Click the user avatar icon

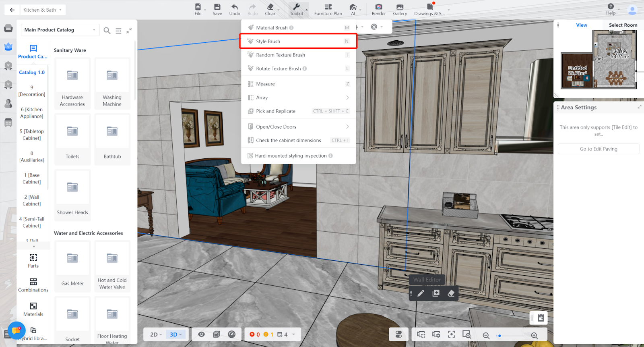coord(632,10)
